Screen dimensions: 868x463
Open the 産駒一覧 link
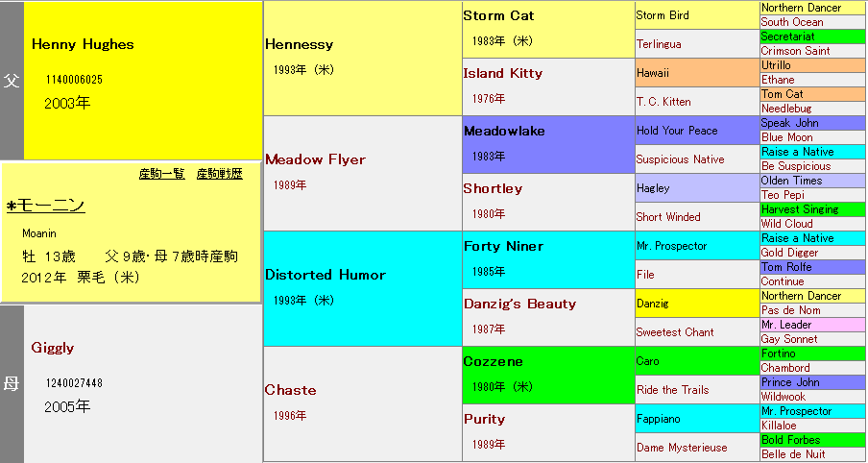pyautogui.click(x=161, y=174)
